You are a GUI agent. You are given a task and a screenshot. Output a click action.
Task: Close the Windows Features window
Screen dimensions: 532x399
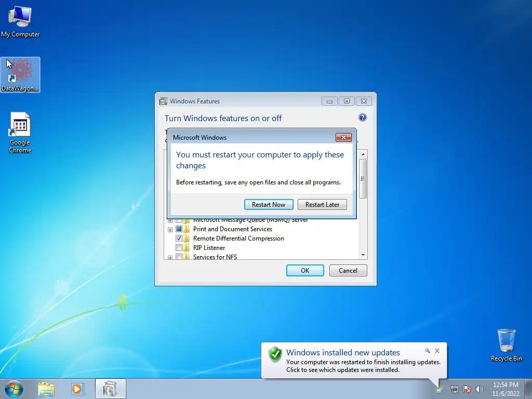(x=364, y=101)
